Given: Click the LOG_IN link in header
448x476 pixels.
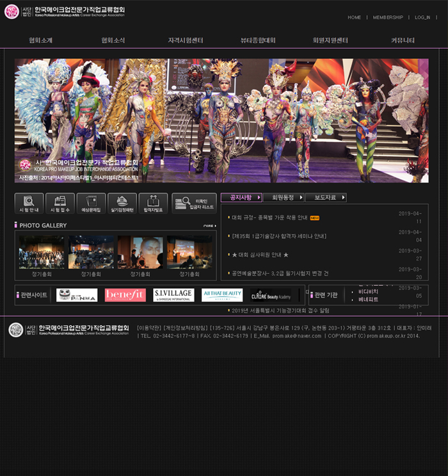Looking at the screenshot, I should pos(422,17).
